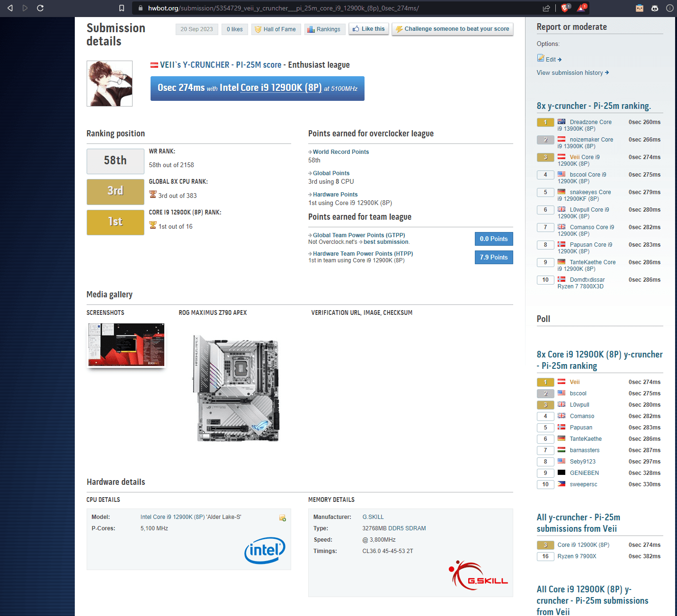Reload the page with the refresh icon
Viewport: 677px width, 616px height.
pos(40,8)
